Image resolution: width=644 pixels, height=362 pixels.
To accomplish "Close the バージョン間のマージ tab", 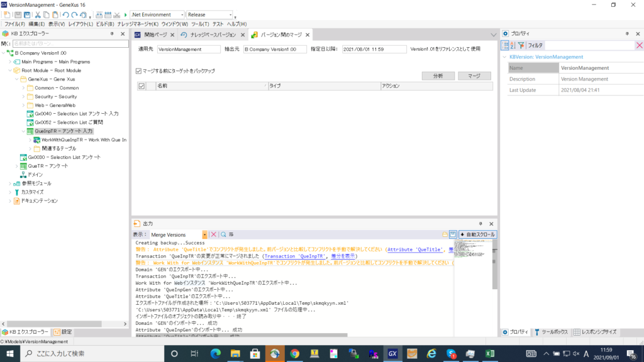I will point(307,35).
